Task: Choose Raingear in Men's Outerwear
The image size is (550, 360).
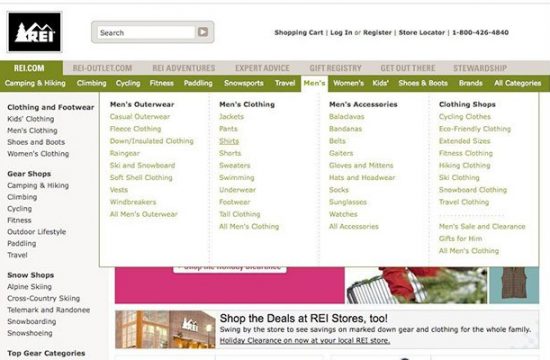Action: pos(125,153)
